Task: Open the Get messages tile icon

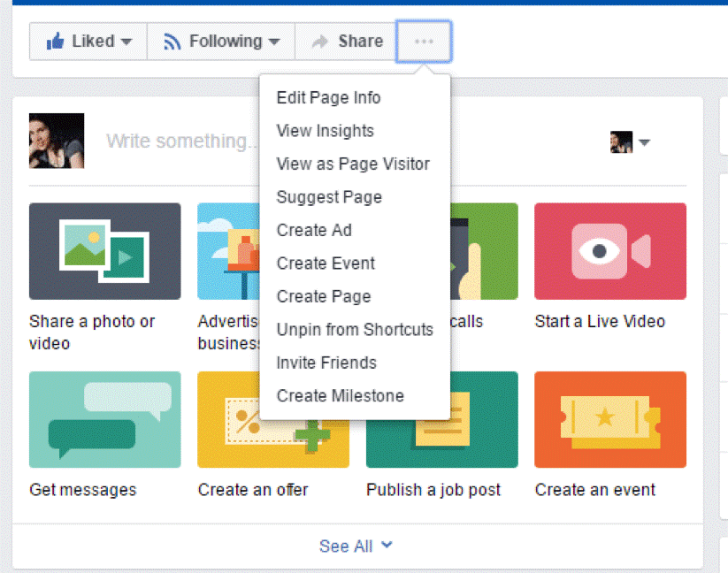Action: point(104,419)
